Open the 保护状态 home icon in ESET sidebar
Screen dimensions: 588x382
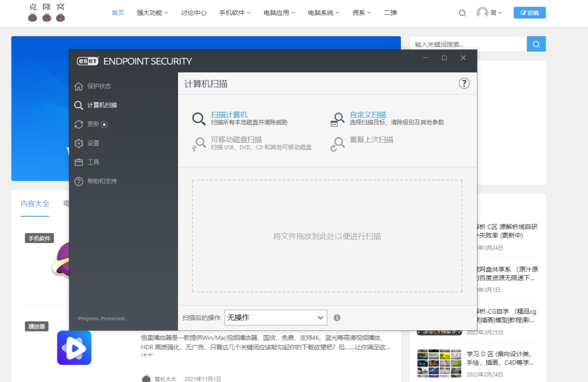tap(78, 86)
